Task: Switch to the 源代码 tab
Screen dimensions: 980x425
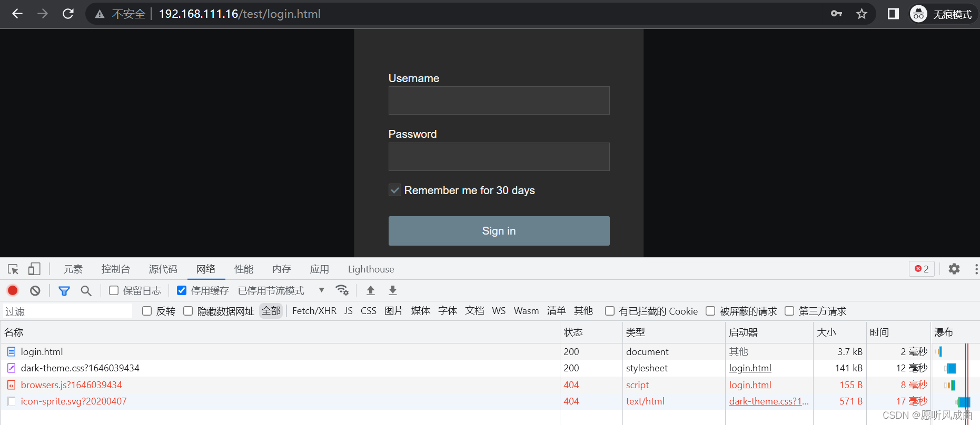Action: click(x=163, y=269)
